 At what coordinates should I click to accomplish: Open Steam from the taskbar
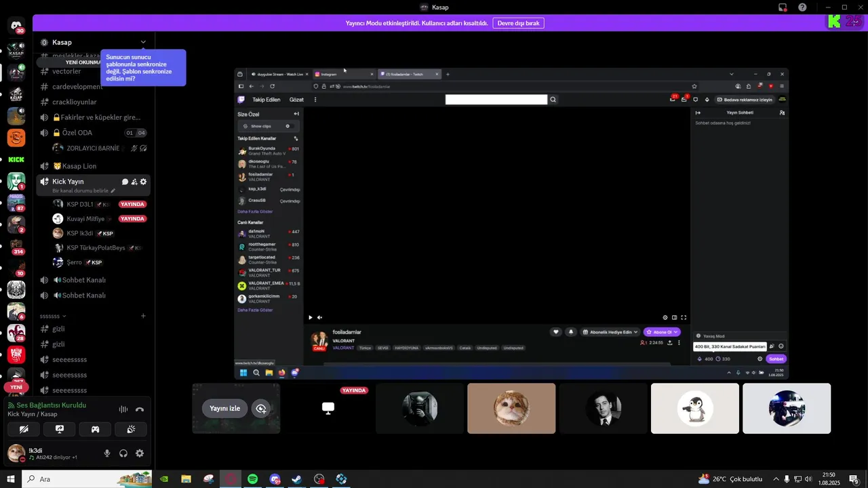point(297,479)
